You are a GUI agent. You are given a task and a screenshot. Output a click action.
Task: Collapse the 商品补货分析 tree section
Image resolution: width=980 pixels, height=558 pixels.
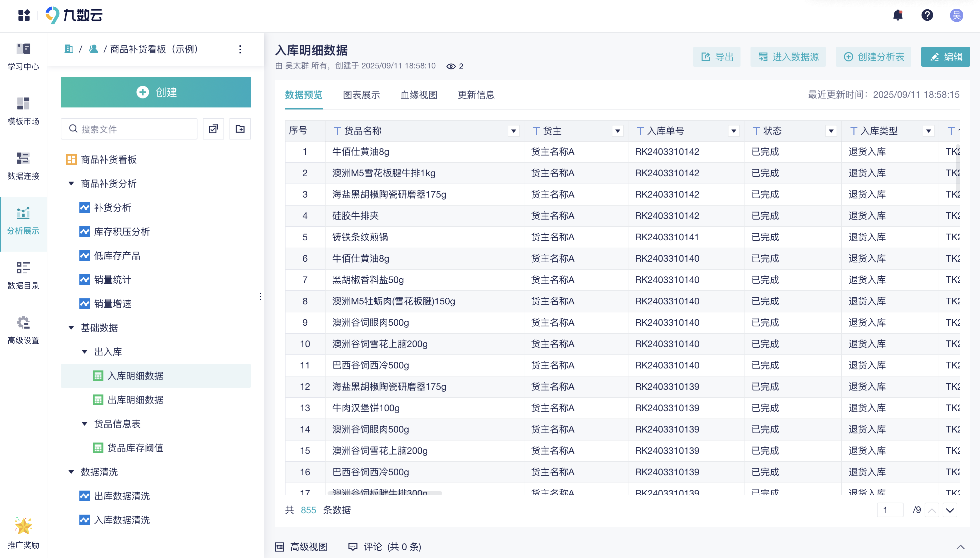(71, 183)
